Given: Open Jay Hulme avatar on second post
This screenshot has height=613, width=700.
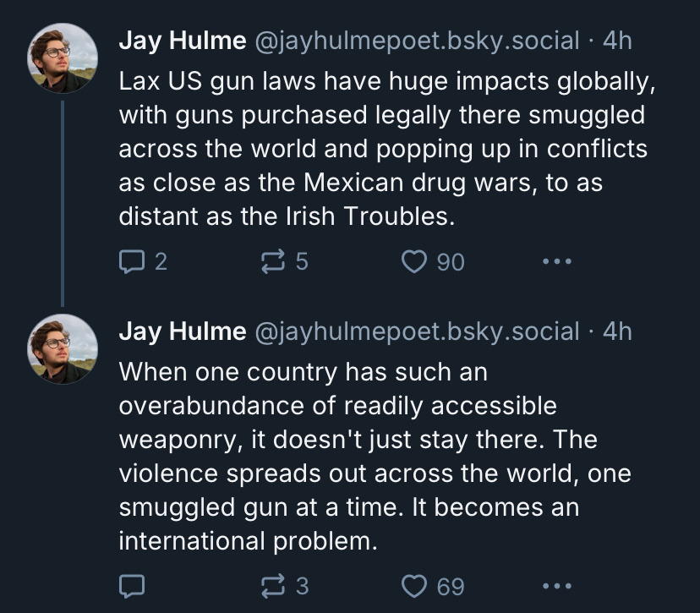Looking at the screenshot, I should [x=63, y=348].
